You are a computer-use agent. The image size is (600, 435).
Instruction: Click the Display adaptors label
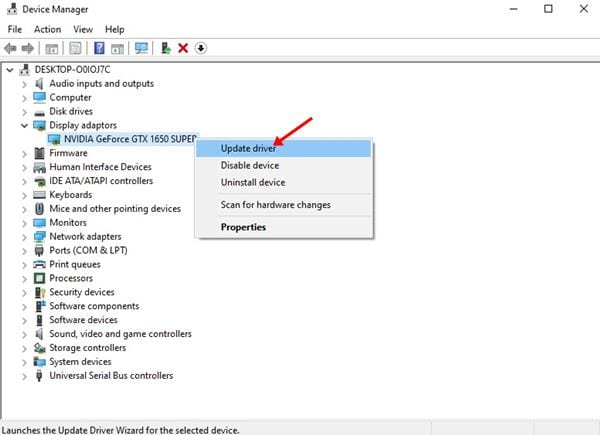[x=83, y=125]
